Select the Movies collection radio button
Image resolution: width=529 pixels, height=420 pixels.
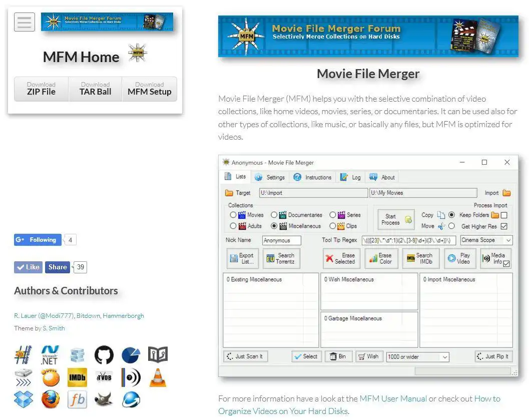pyautogui.click(x=233, y=215)
